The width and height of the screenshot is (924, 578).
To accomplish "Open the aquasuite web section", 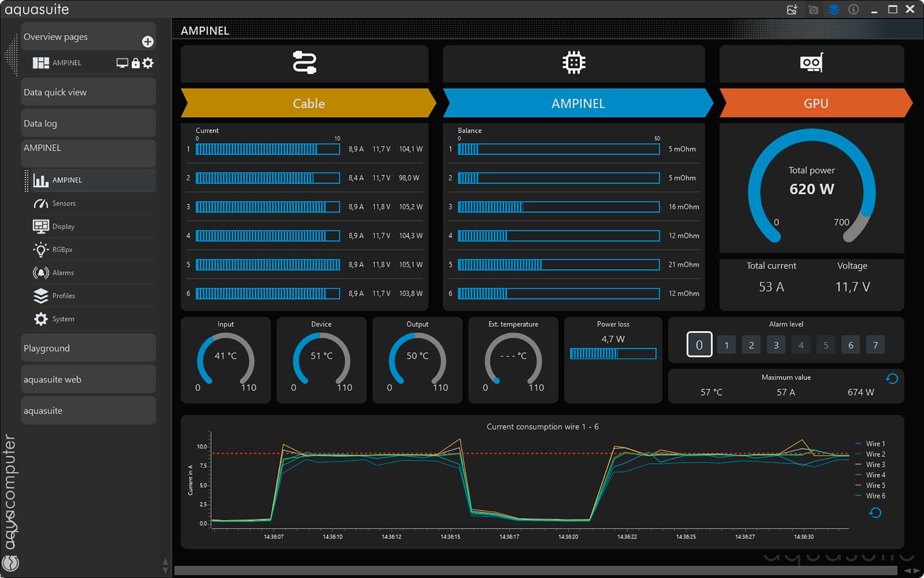I will [x=88, y=380].
